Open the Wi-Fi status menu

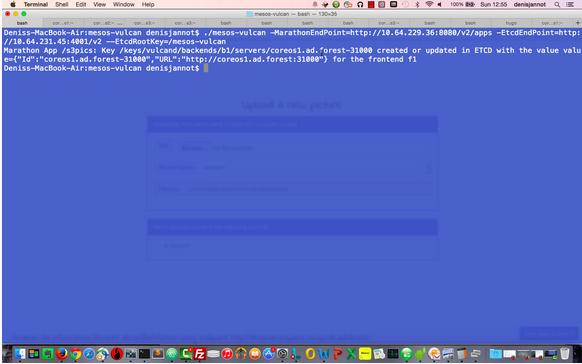coord(429,4)
